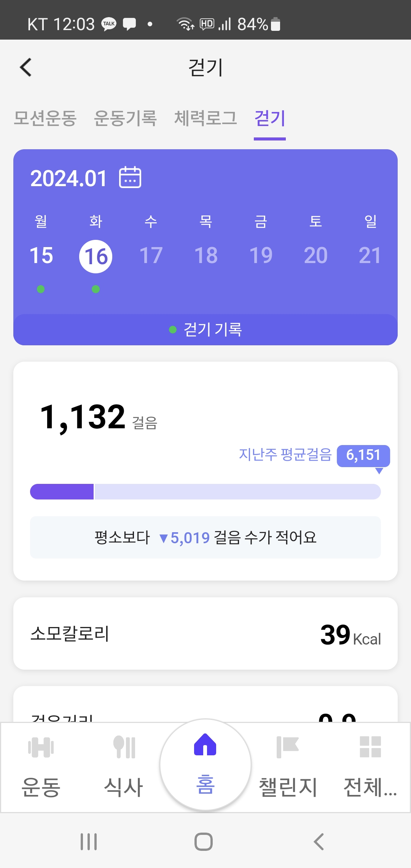411x868 pixels.
Task: Tap the 2024.01 month label
Action: pyautogui.click(x=68, y=178)
